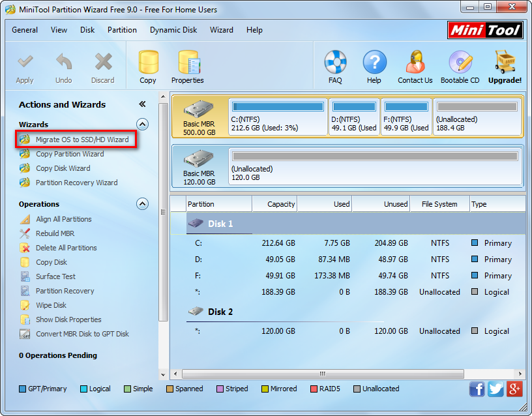Click the horizontal scrollbar left arrow
The height and width of the screenshot is (416, 532).
[x=175, y=374]
